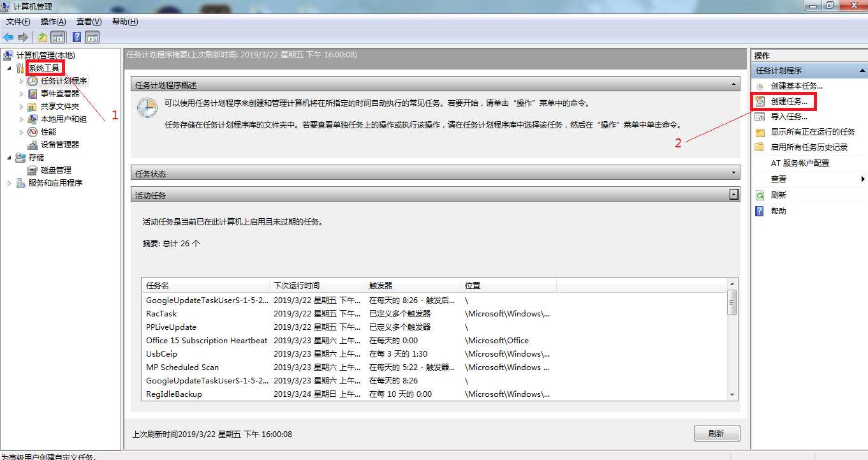Image resolution: width=868 pixels, height=460 pixels.
Task: Select the Office 15 Subscription Heartbeat row
Action: tap(434, 341)
